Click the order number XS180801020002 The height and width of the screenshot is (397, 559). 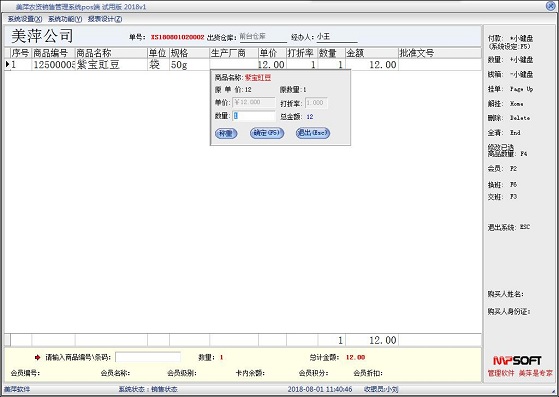pyautogui.click(x=177, y=37)
